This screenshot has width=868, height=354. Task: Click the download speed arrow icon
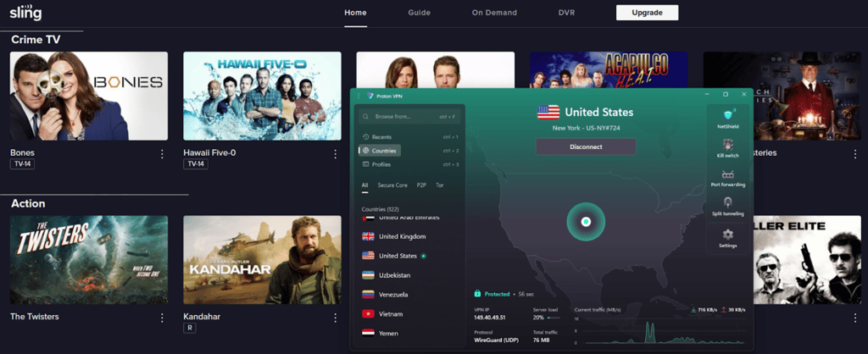click(x=693, y=309)
